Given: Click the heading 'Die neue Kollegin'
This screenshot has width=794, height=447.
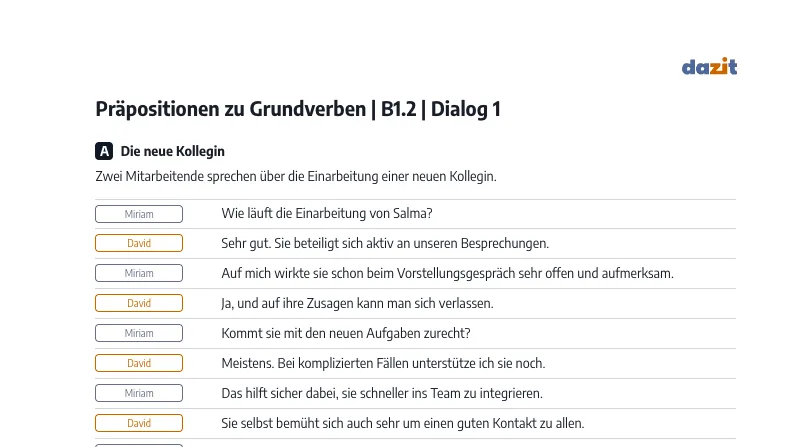Looking at the screenshot, I should [x=173, y=151].
